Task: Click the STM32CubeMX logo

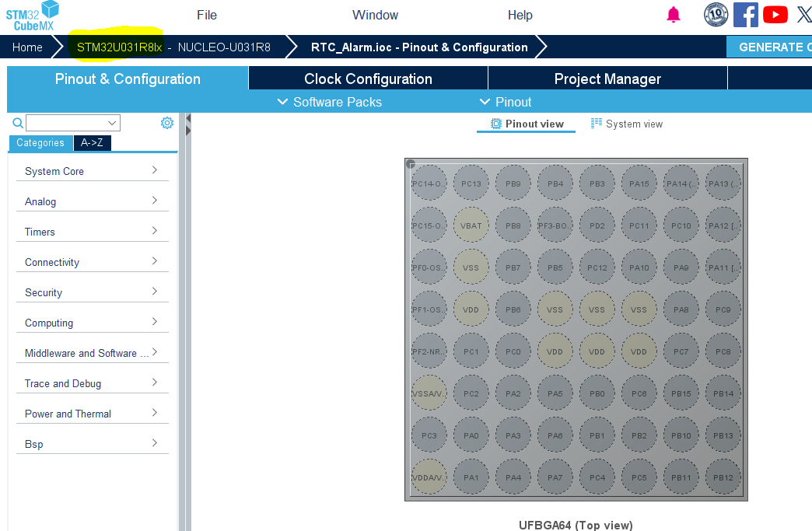Action: pos(33,16)
